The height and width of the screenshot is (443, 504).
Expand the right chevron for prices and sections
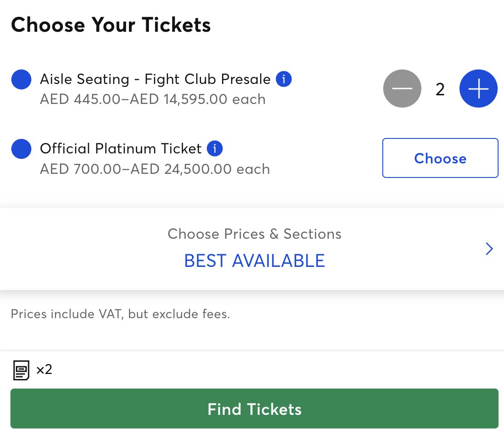tap(489, 249)
